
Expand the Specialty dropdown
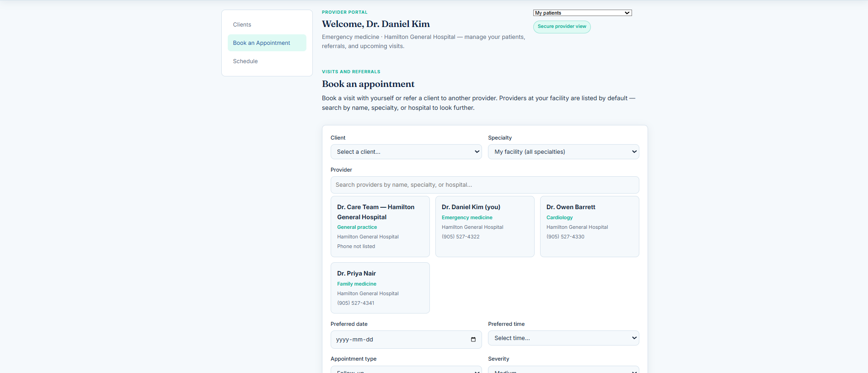pyautogui.click(x=563, y=152)
